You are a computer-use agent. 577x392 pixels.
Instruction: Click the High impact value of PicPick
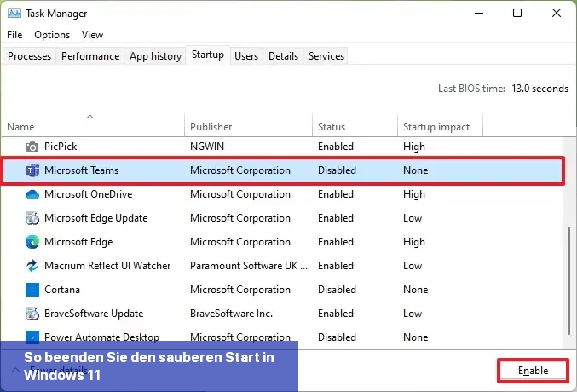pyautogui.click(x=414, y=147)
